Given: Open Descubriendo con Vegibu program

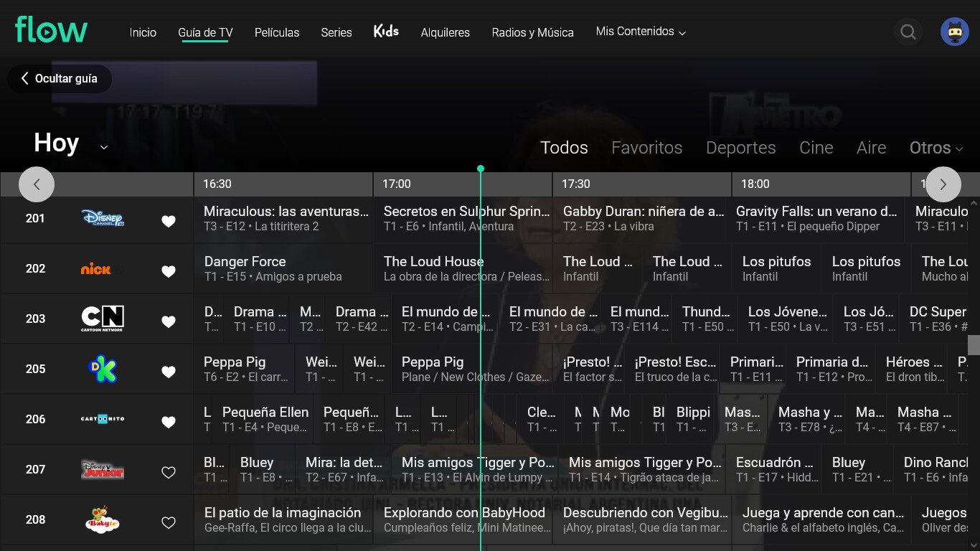Looking at the screenshot, I should point(642,520).
